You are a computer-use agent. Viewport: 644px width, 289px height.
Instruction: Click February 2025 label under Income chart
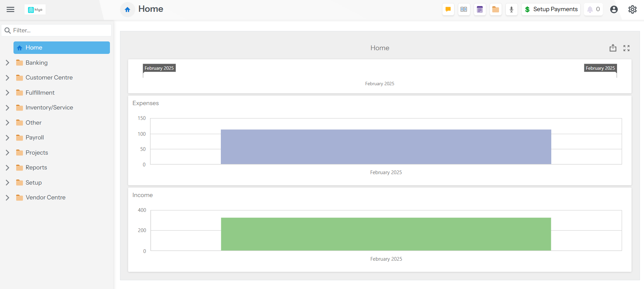tap(386, 259)
